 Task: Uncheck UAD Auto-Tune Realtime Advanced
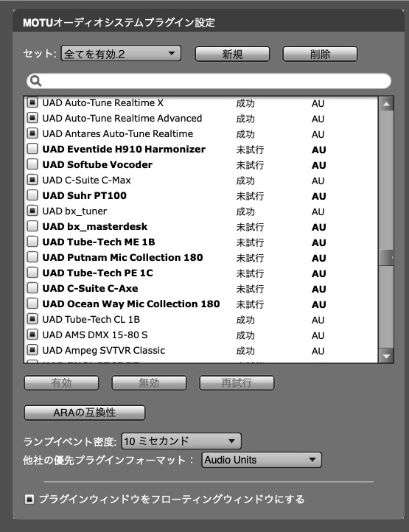click(x=32, y=118)
